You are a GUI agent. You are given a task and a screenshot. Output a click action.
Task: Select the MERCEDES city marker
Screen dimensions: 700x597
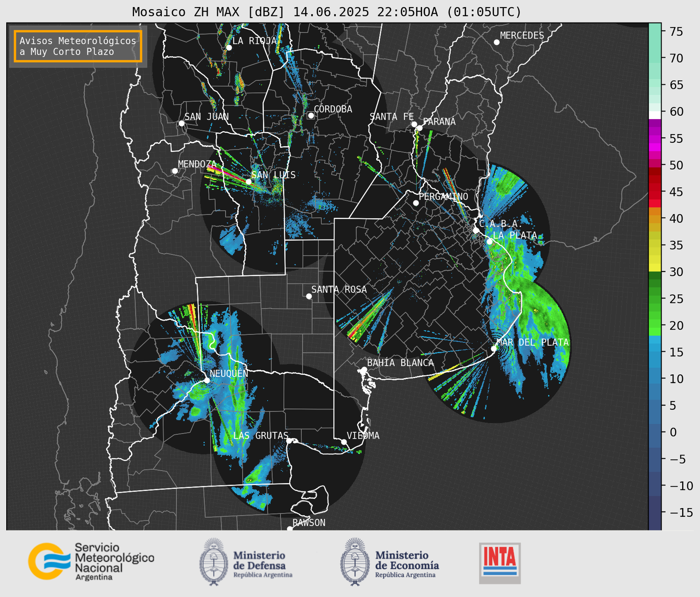click(x=496, y=42)
